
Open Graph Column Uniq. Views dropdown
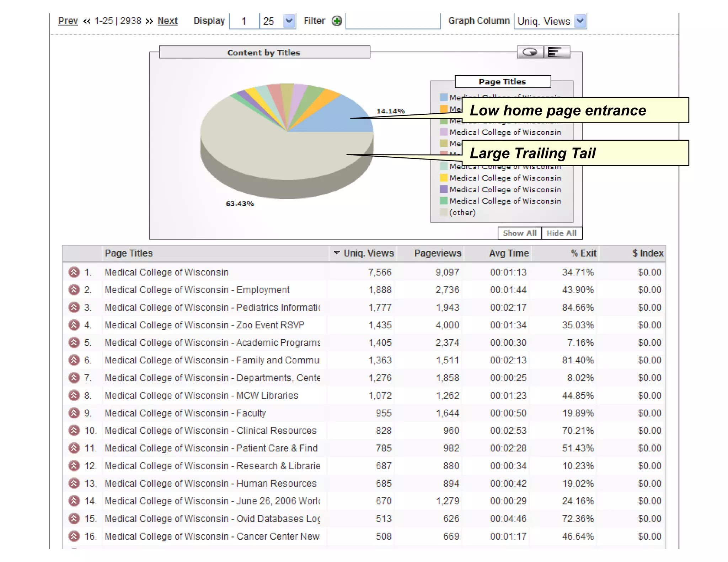click(x=580, y=21)
